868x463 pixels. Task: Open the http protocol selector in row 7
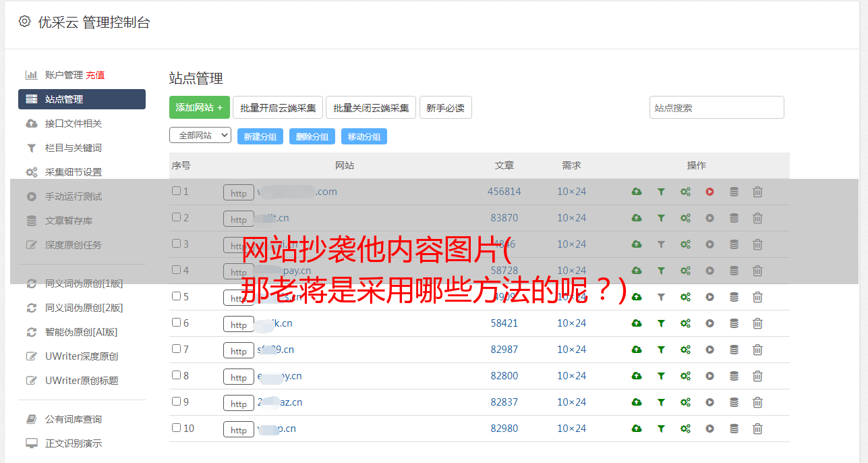click(239, 351)
